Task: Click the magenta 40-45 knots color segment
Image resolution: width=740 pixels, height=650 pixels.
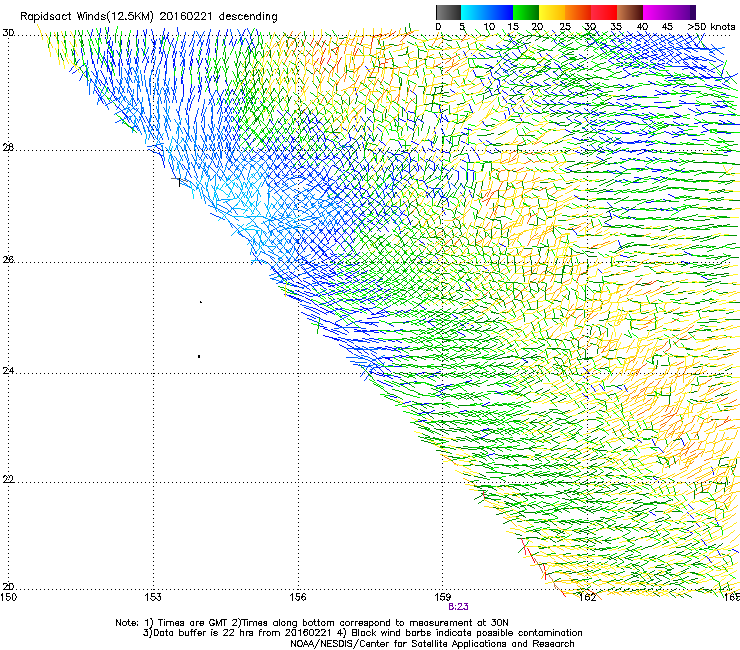Action: tap(656, 12)
